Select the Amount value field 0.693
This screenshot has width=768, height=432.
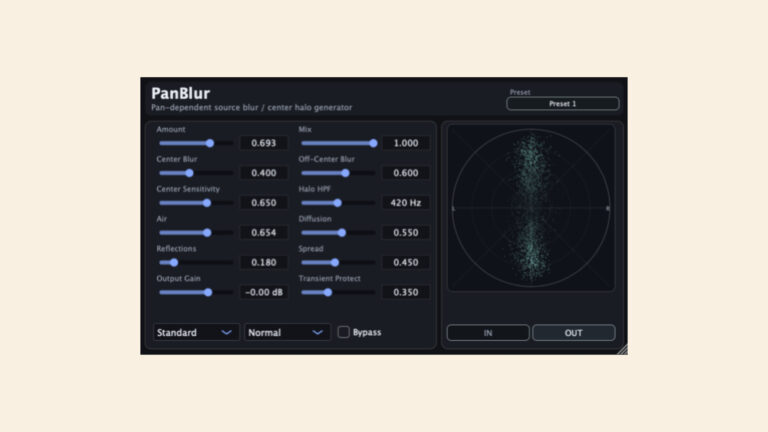click(264, 143)
